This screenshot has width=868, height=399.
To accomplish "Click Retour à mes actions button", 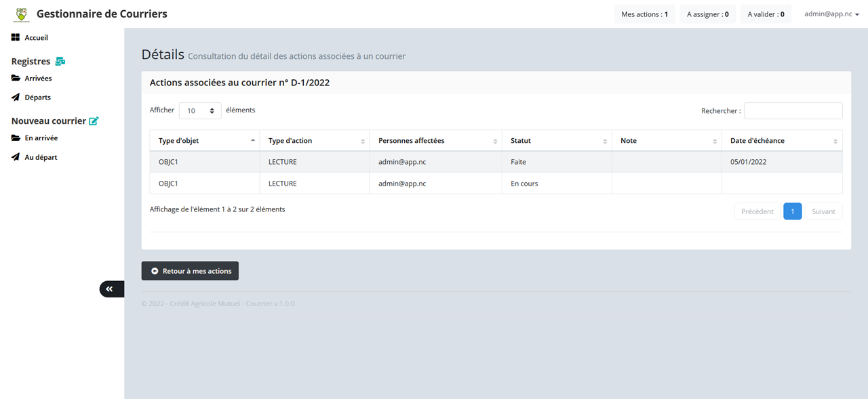I will coord(190,271).
